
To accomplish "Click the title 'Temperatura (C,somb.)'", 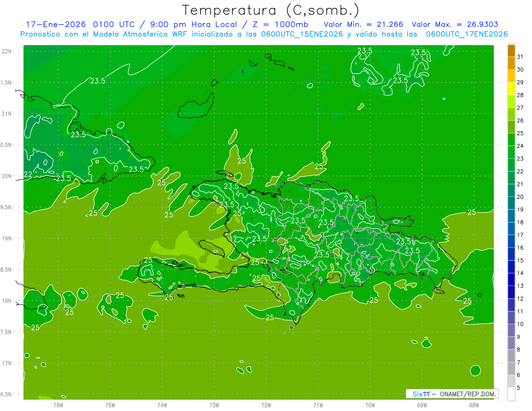I will 271,11.
